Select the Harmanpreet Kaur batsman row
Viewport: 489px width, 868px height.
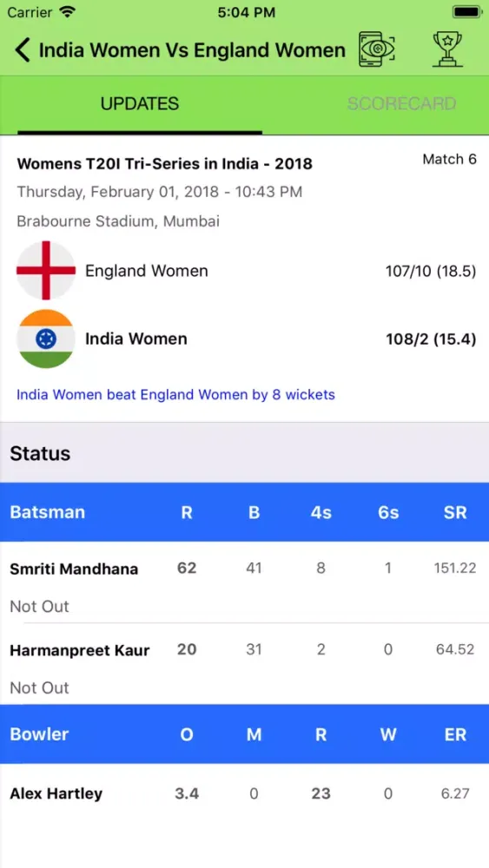pos(244,664)
